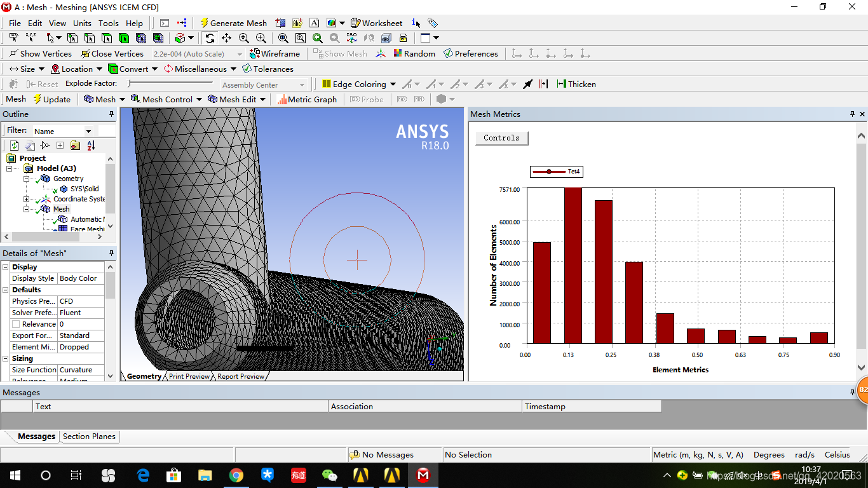Switch to Report Preview tab

pyautogui.click(x=240, y=376)
